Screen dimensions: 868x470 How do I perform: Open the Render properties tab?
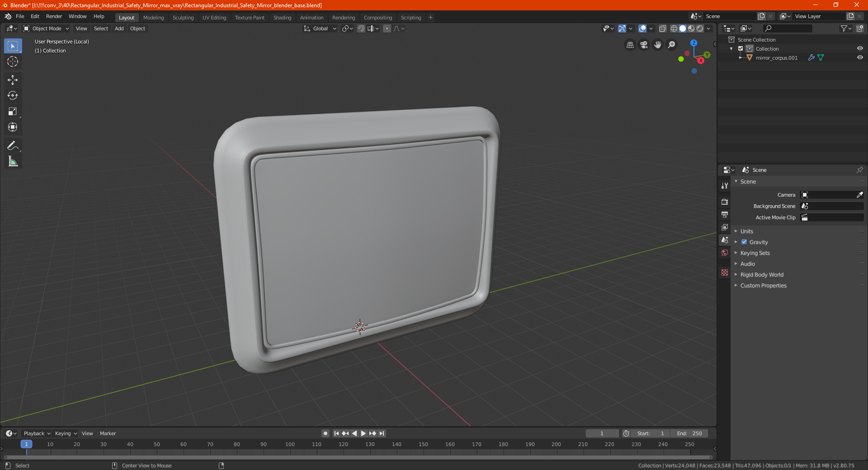pyautogui.click(x=725, y=202)
